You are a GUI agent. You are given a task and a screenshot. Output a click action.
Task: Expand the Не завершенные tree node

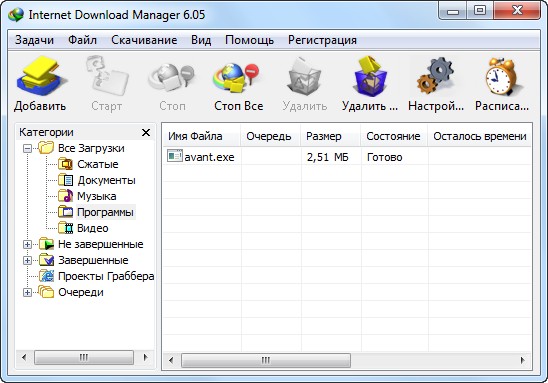click(27, 244)
